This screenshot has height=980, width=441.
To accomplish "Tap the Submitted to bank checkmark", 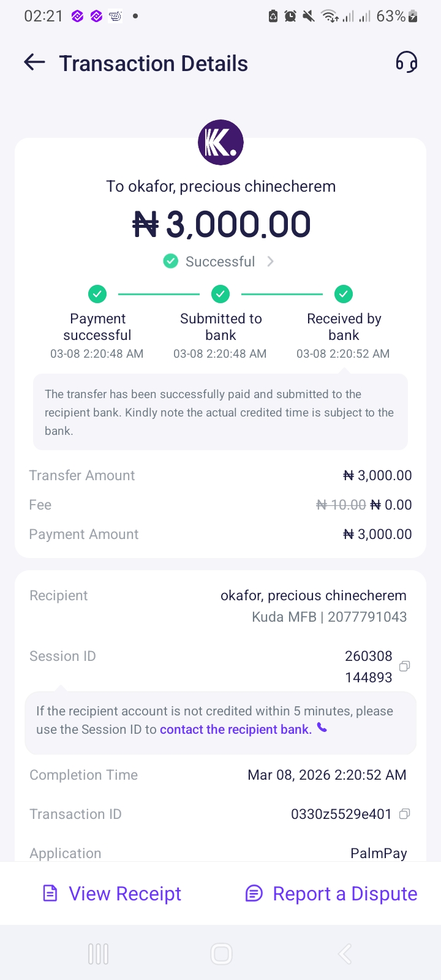I will pyautogui.click(x=221, y=294).
